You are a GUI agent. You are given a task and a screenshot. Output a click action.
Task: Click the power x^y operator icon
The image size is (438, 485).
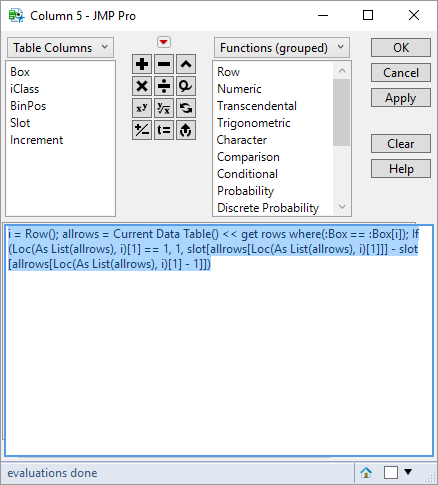click(x=142, y=108)
